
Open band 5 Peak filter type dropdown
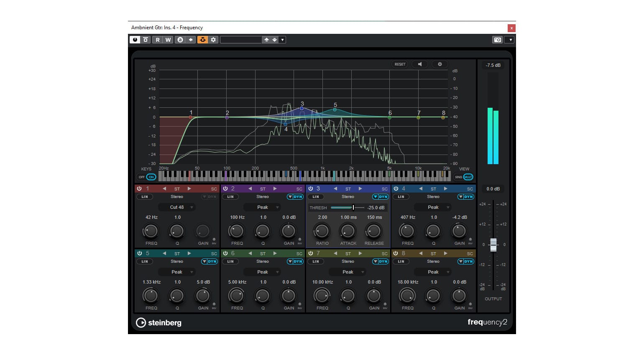(177, 272)
